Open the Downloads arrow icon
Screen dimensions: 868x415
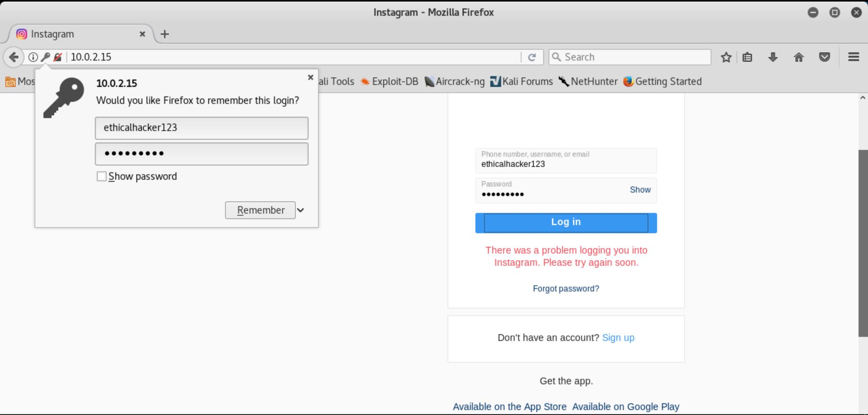click(773, 57)
